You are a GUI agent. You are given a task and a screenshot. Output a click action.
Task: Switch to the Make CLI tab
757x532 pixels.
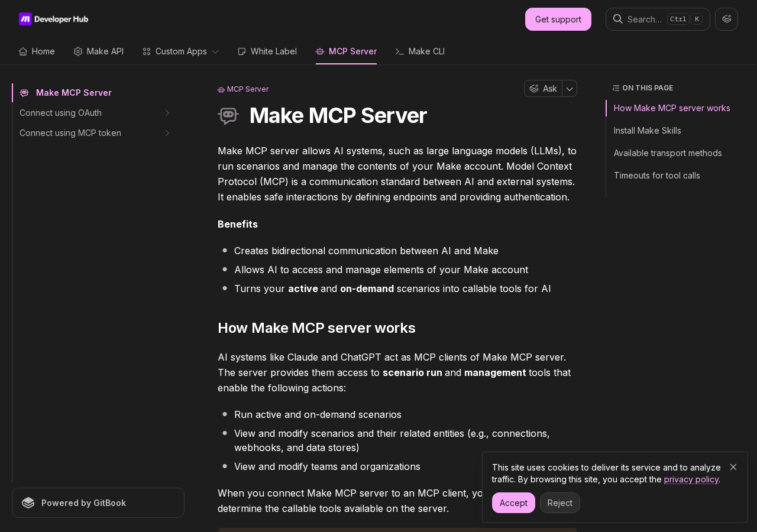(x=420, y=51)
